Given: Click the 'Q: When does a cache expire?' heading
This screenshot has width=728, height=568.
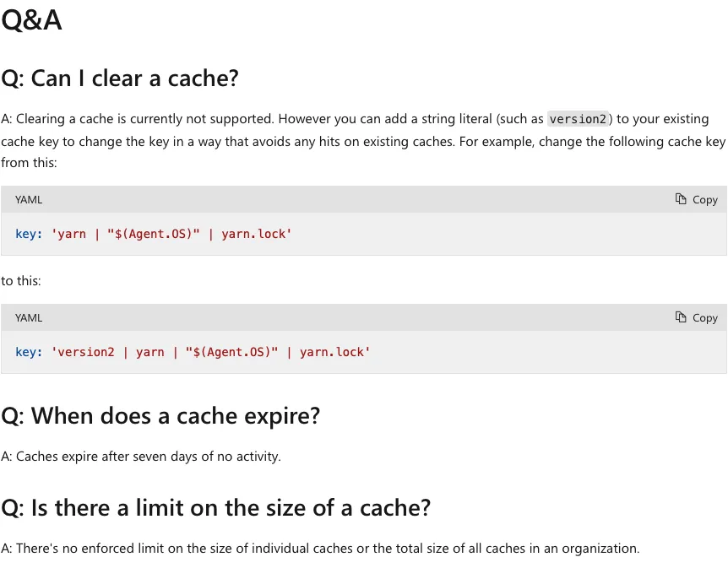Looking at the screenshot, I should (x=160, y=416).
